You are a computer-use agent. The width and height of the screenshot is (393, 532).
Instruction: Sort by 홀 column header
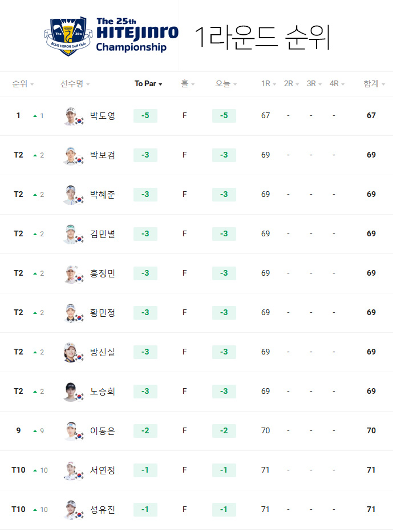[x=188, y=84]
